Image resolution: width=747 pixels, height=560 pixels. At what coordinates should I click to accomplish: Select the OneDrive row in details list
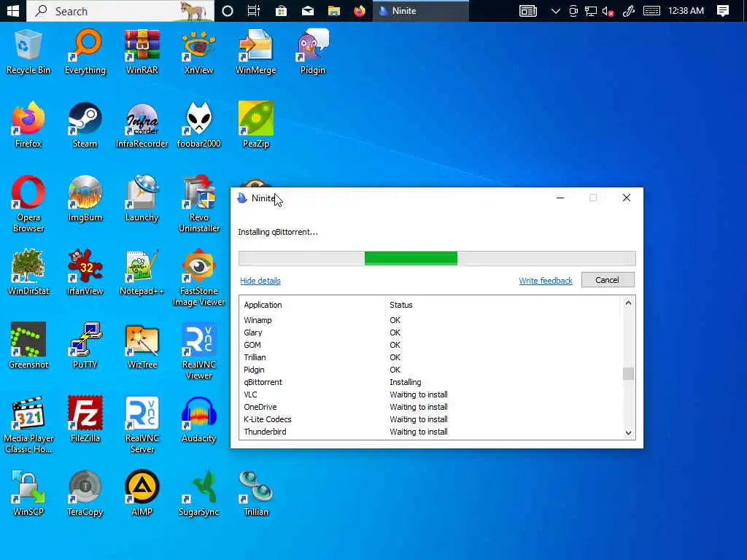pyautogui.click(x=430, y=407)
